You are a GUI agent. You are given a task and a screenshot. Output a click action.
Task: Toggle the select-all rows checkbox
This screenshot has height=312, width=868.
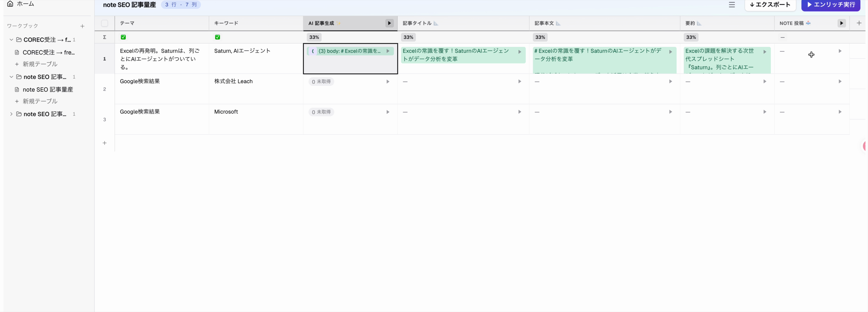click(104, 23)
